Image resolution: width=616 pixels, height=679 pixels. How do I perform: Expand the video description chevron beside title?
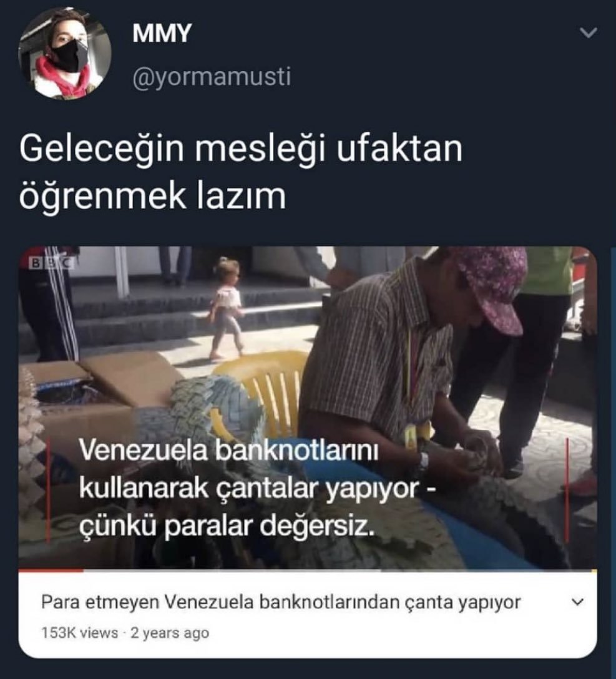pos(578,602)
